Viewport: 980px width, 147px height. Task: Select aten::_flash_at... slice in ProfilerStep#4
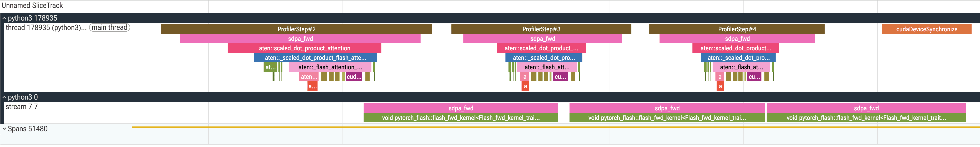tap(741, 67)
